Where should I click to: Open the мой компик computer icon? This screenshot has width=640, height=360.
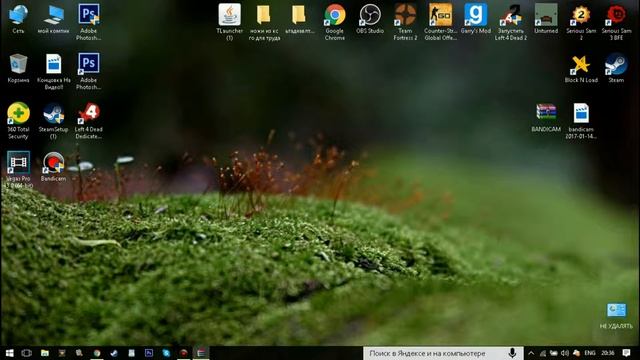[x=53, y=19]
